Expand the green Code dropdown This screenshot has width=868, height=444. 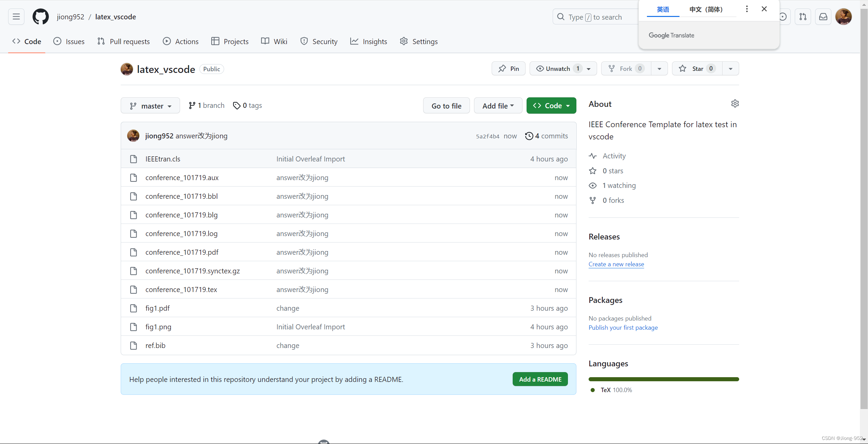(551, 106)
